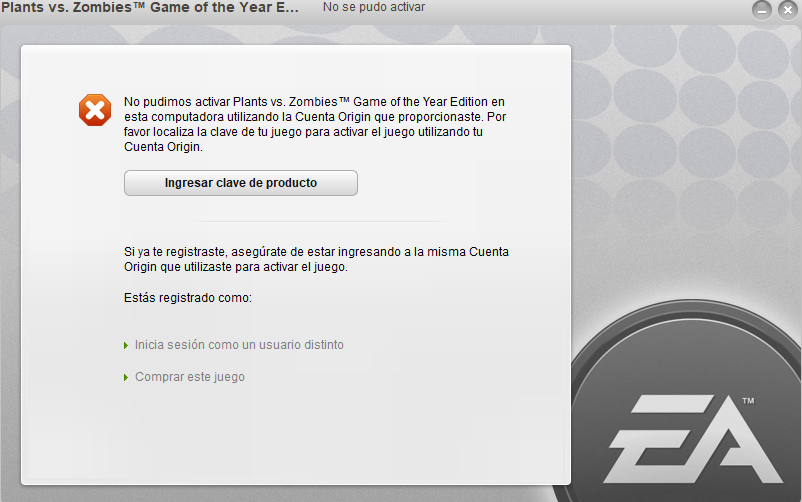This screenshot has height=502, width=802.
Task: Click the Ingresar clave de producto button
Action: point(240,183)
